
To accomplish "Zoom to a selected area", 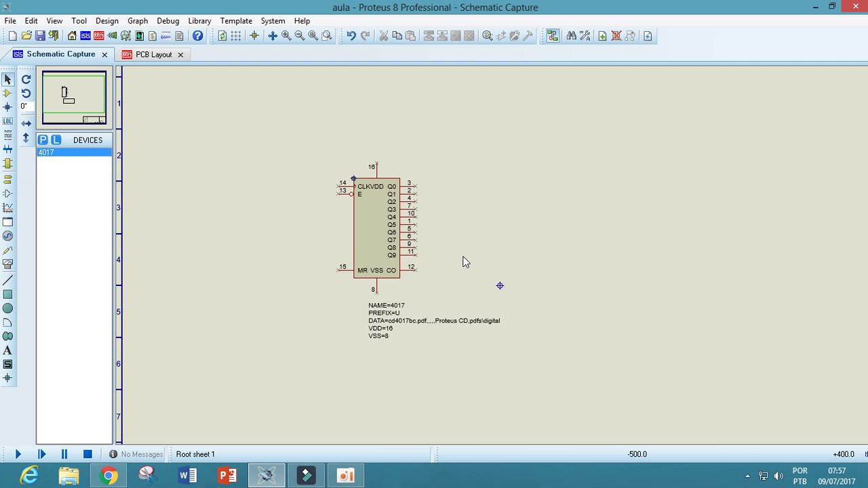I will [x=327, y=36].
